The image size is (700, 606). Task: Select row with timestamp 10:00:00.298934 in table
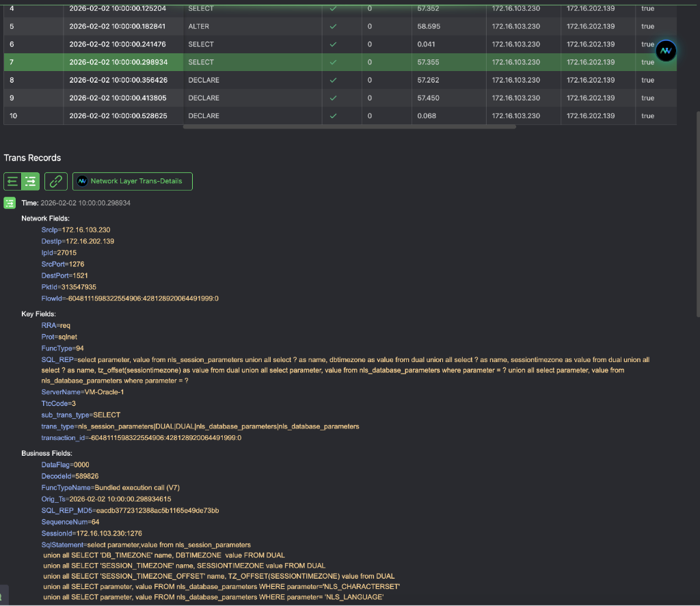[x=340, y=62]
